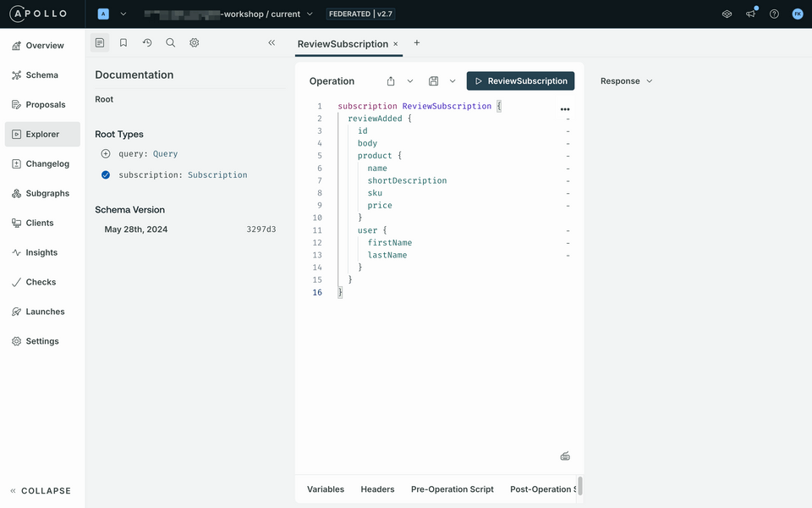The image size is (812, 508).
Task: Open the GraphOS Studio layers icon
Action: pos(727,14)
